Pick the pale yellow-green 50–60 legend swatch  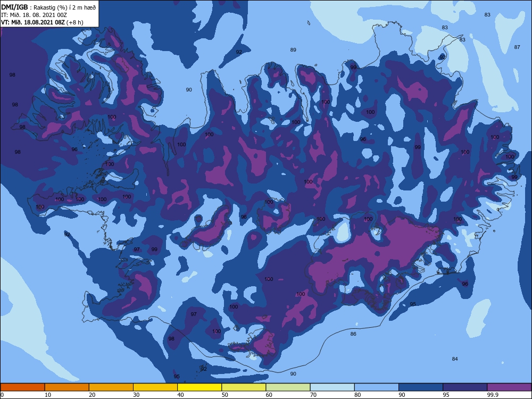coord(244,387)
